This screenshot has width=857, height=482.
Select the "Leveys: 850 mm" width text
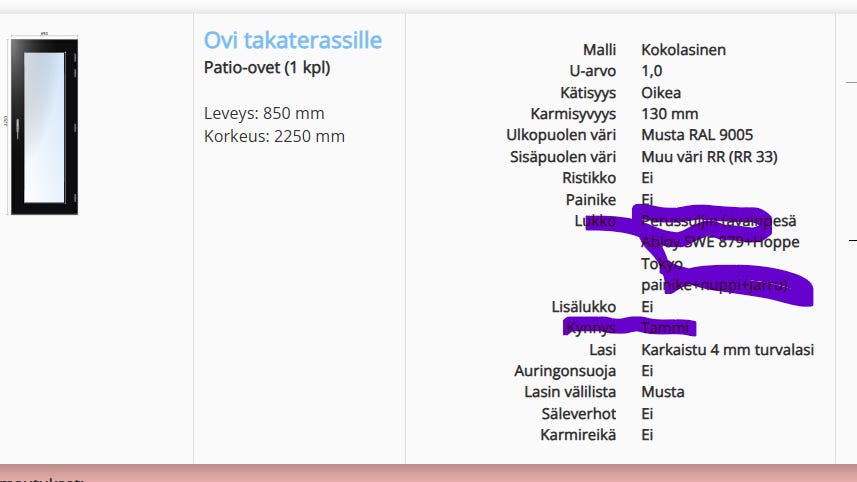(264, 113)
